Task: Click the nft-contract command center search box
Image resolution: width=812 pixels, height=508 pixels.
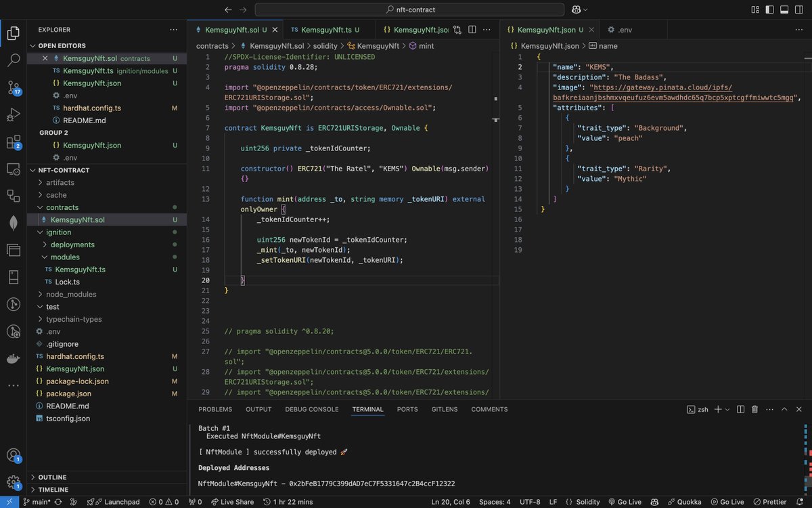Action: tap(409, 9)
